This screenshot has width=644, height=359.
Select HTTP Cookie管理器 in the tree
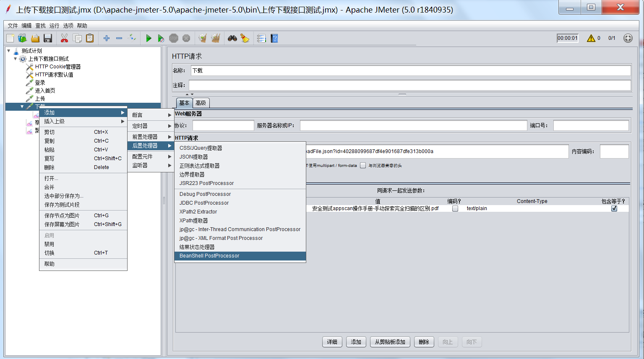(x=58, y=67)
